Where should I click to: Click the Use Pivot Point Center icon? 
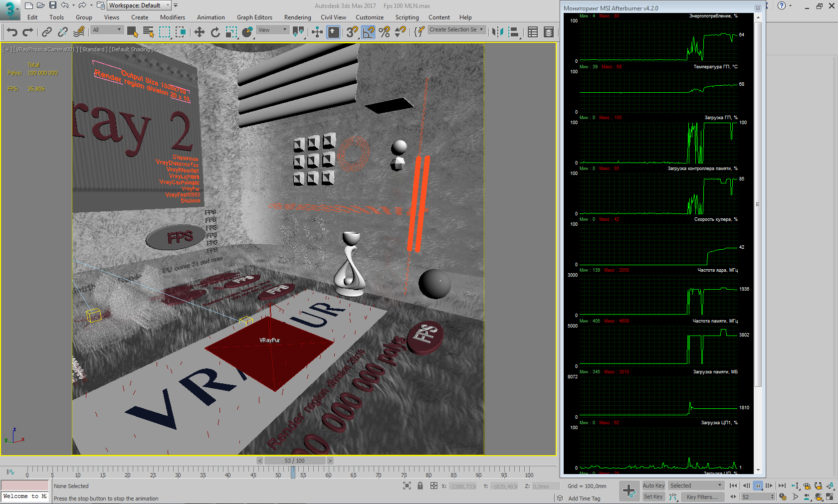(298, 32)
